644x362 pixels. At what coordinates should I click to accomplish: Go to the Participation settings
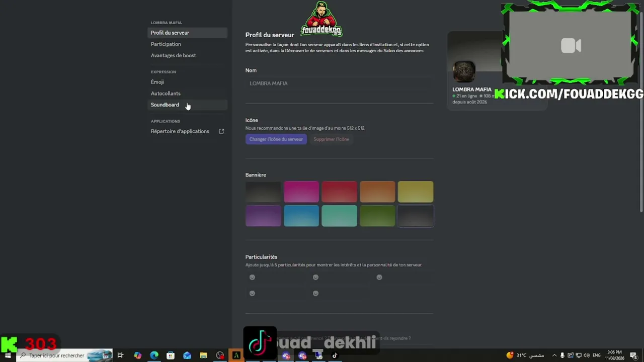[x=188, y=44]
